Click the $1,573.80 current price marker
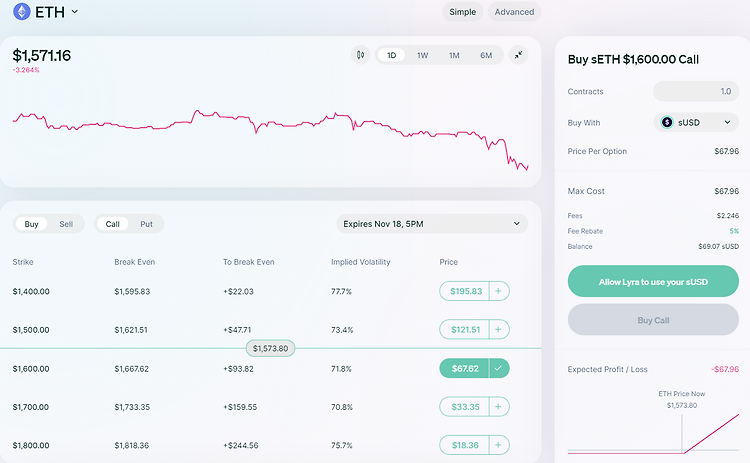 pyautogui.click(x=270, y=348)
